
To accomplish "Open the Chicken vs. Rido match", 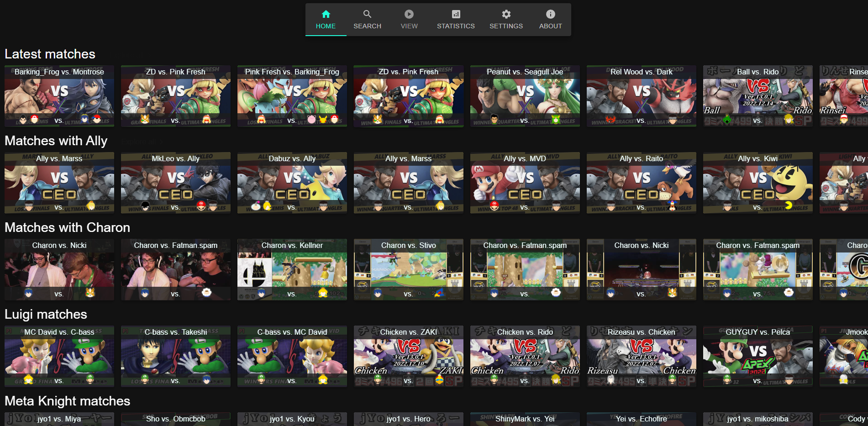I will (525, 356).
